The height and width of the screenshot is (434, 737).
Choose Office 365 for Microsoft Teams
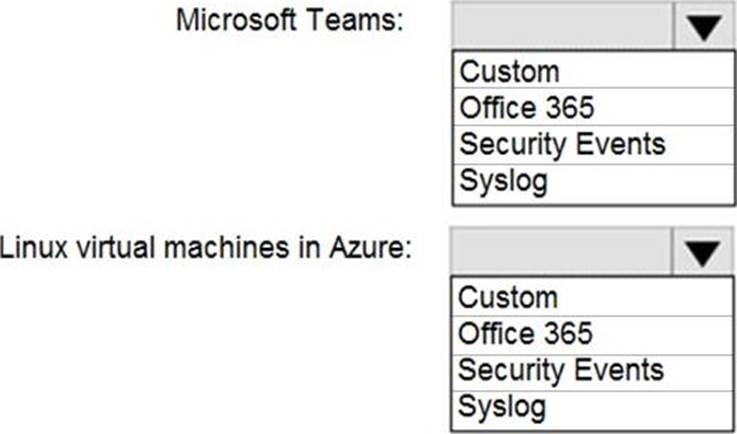click(525, 107)
